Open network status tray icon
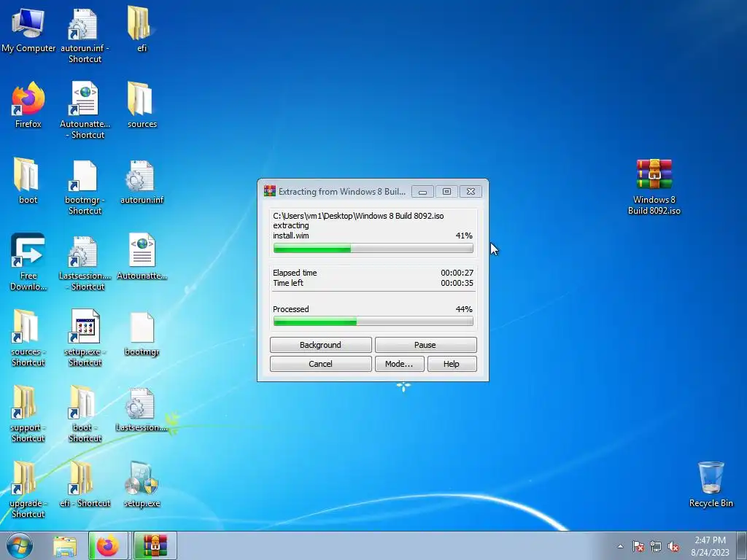Viewport: 747px width, 560px height. (x=656, y=546)
